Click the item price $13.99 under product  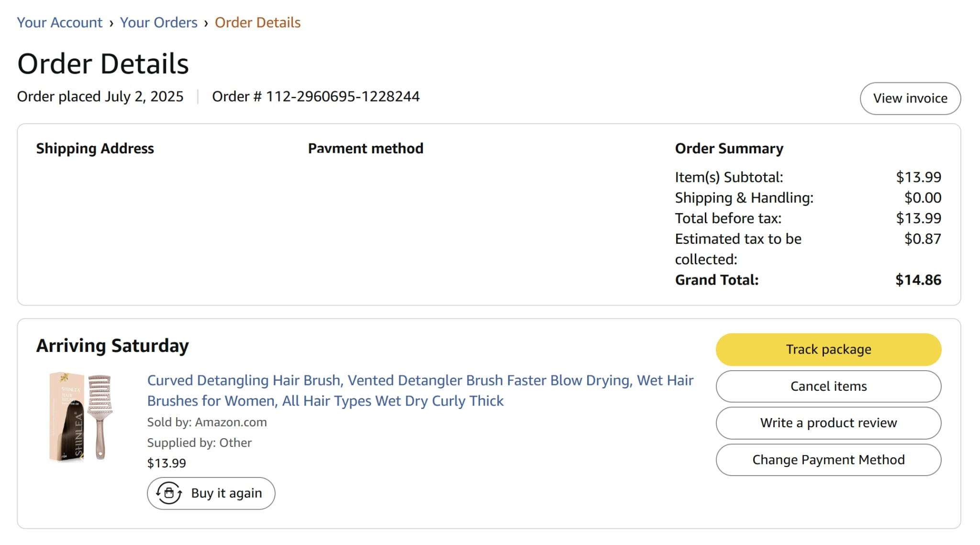coord(167,463)
